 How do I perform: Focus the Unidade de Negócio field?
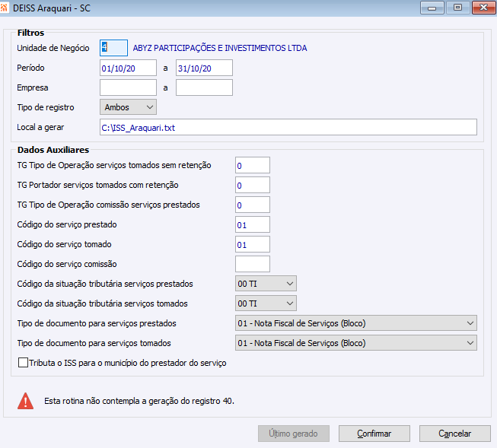click(x=114, y=48)
